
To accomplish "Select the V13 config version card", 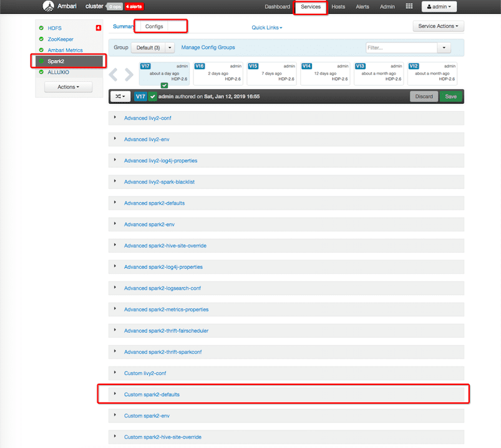I will (379, 73).
